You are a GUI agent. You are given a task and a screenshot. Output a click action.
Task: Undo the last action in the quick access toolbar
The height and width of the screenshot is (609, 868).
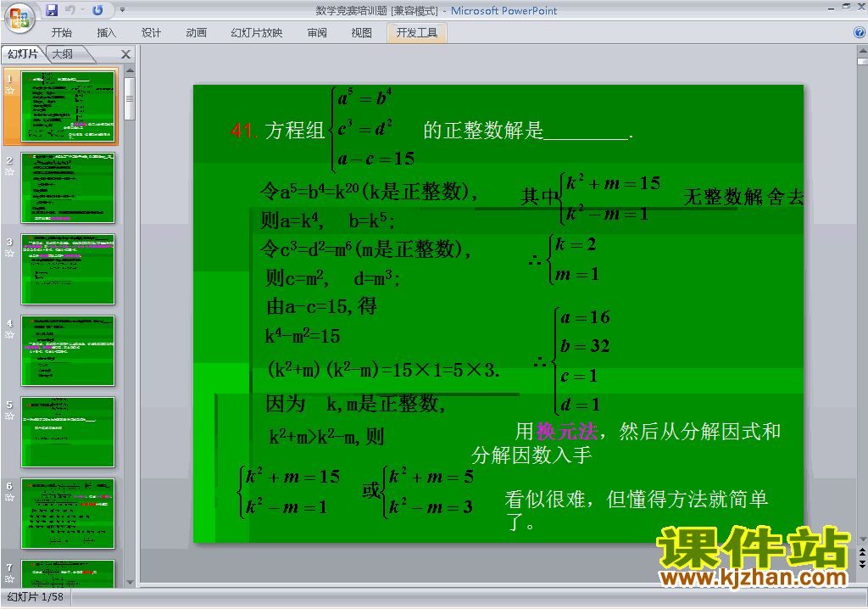(70, 10)
